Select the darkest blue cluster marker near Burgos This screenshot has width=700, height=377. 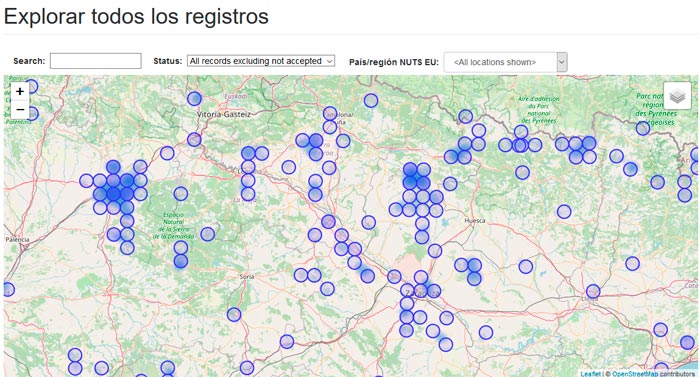pos(113,194)
